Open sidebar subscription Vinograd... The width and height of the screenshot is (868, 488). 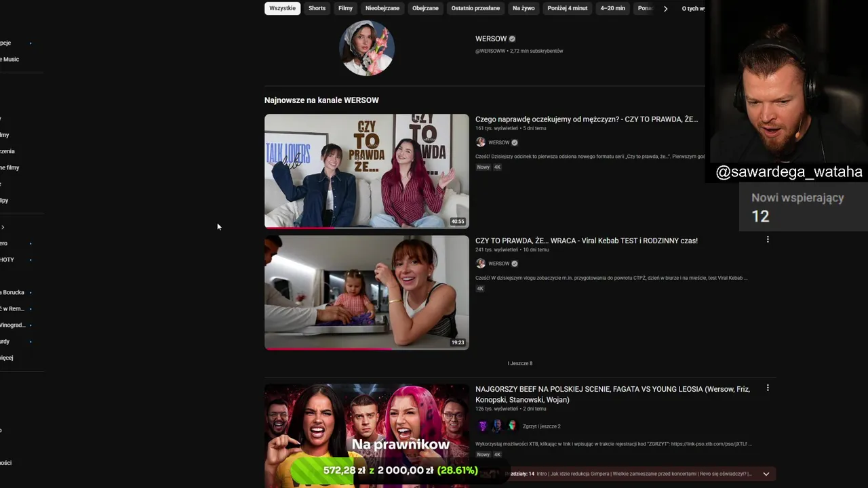click(x=12, y=325)
